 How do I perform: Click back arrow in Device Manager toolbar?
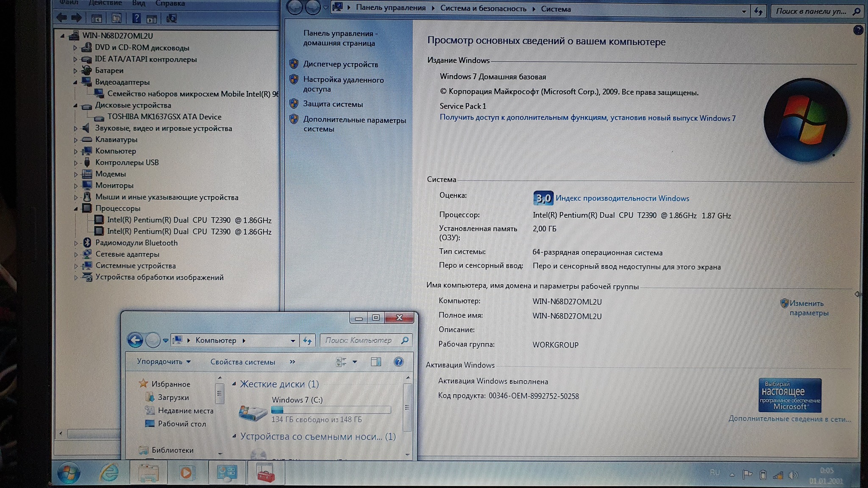(62, 18)
